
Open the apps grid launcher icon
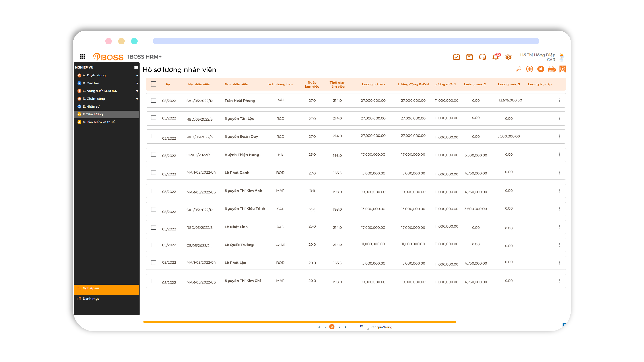click(x=82, y=57)
